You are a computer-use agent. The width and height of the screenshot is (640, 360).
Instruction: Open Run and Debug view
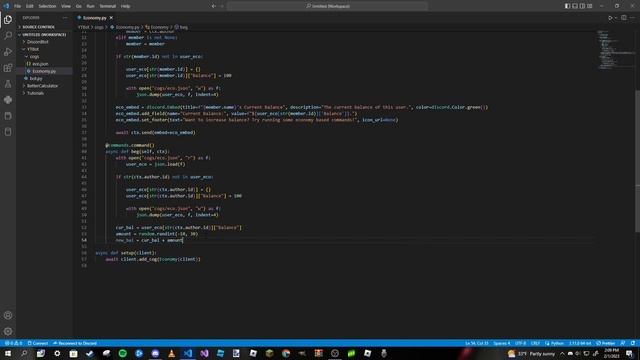[x=8, y=52]
